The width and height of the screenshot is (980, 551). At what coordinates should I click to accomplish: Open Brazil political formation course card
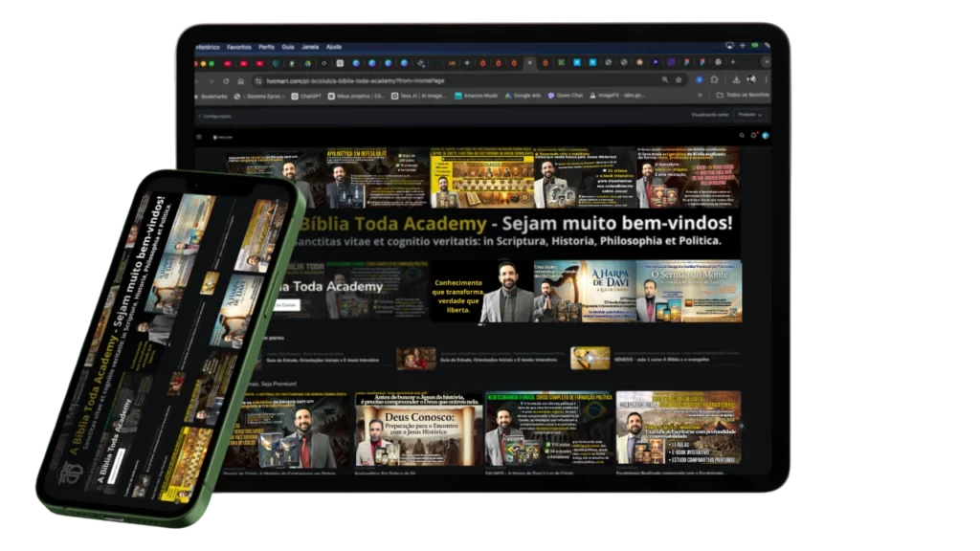click(549, 430)
